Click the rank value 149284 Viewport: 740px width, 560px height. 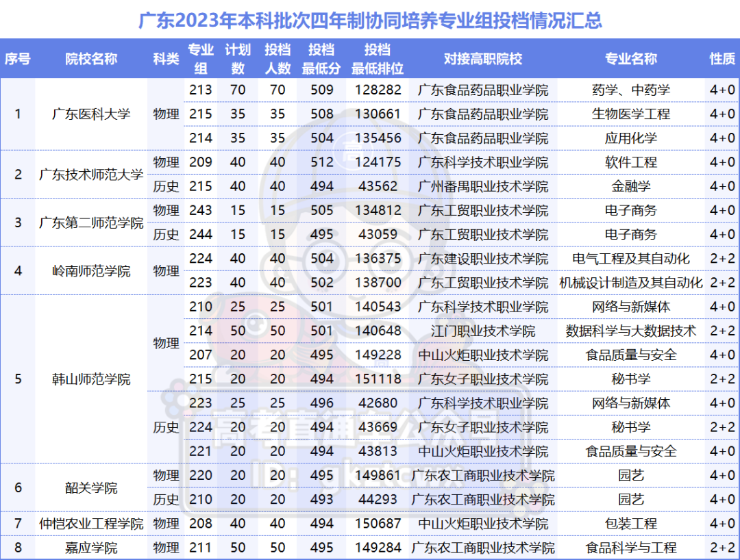pyautogui.click(x=378, y=548)
